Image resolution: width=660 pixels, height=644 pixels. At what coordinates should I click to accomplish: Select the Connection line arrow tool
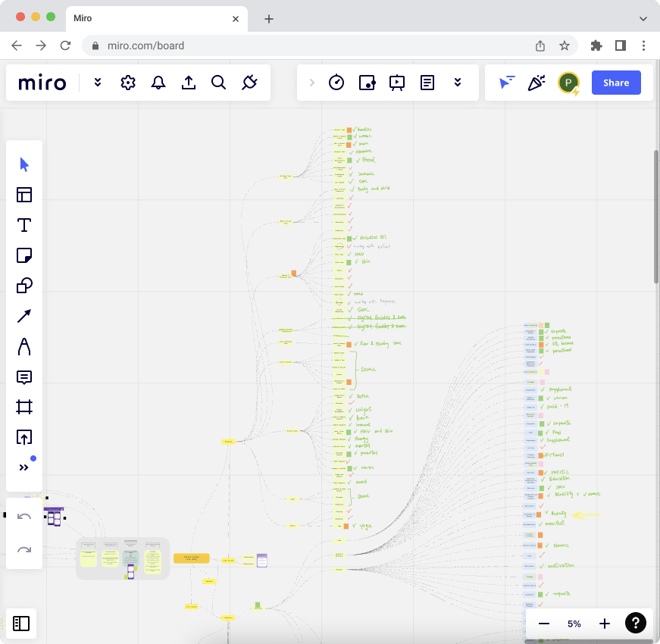(x=24, y=316)
